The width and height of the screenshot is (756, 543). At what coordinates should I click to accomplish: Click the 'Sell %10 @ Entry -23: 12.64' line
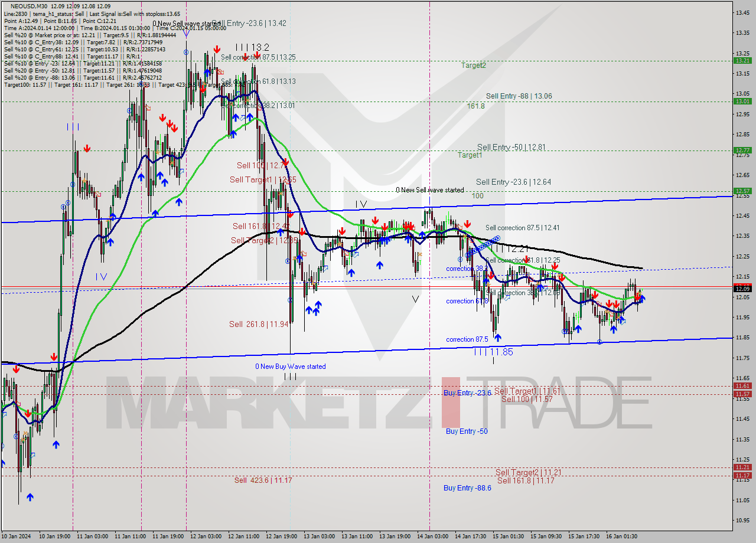pyautogui.click(x=83, y=63)
